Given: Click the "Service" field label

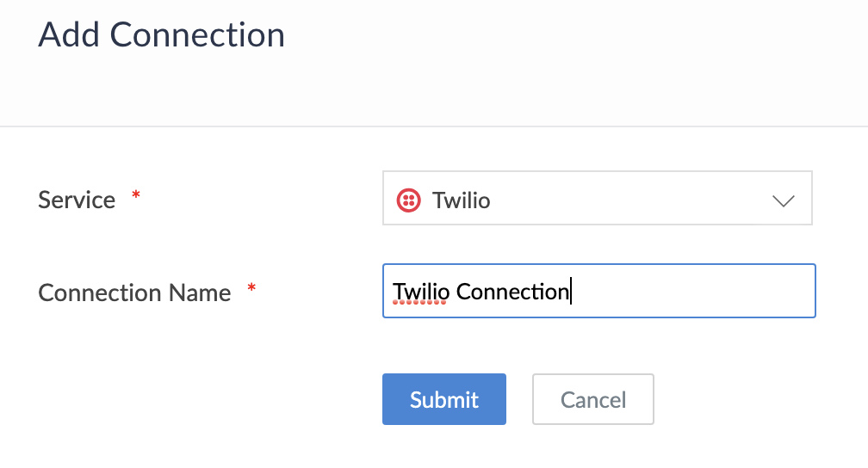Looking at the screenshot, I should pyautogui.click(x=77, y=200).
